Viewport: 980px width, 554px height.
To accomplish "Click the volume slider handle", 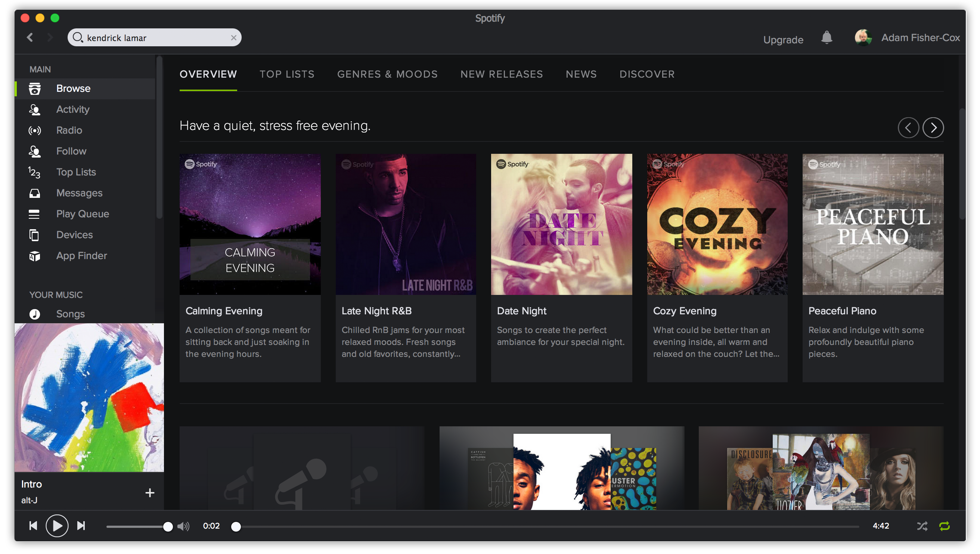I will (x=168, y=526).
